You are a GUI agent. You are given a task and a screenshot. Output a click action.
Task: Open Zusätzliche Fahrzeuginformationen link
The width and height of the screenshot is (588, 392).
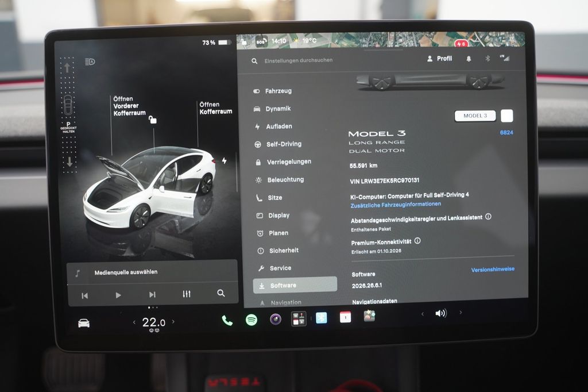[x=396, y=205]
